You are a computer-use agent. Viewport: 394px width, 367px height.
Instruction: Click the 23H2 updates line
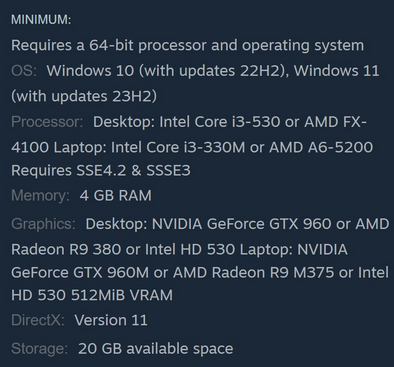point(84,96)
